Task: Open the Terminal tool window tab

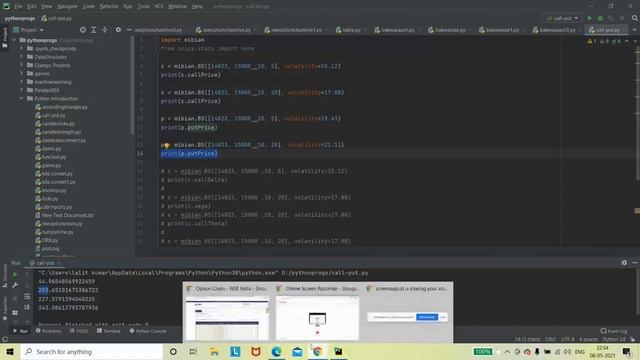Action: point(109,331)
